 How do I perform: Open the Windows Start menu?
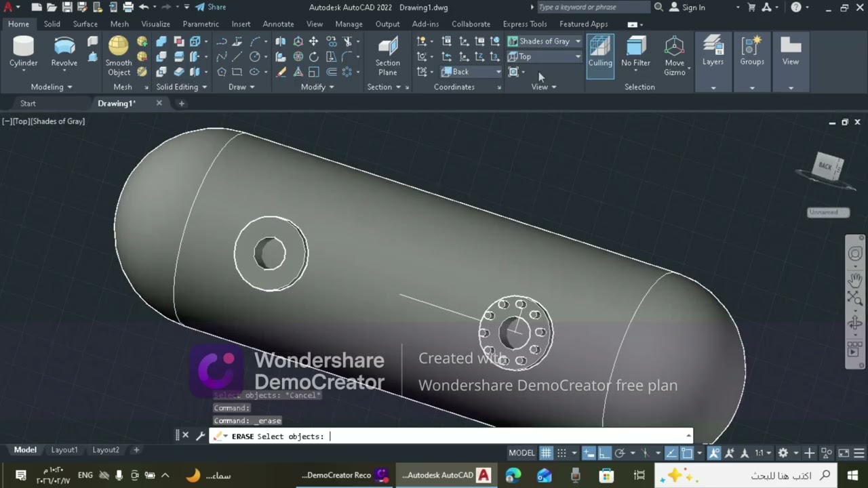853,475
